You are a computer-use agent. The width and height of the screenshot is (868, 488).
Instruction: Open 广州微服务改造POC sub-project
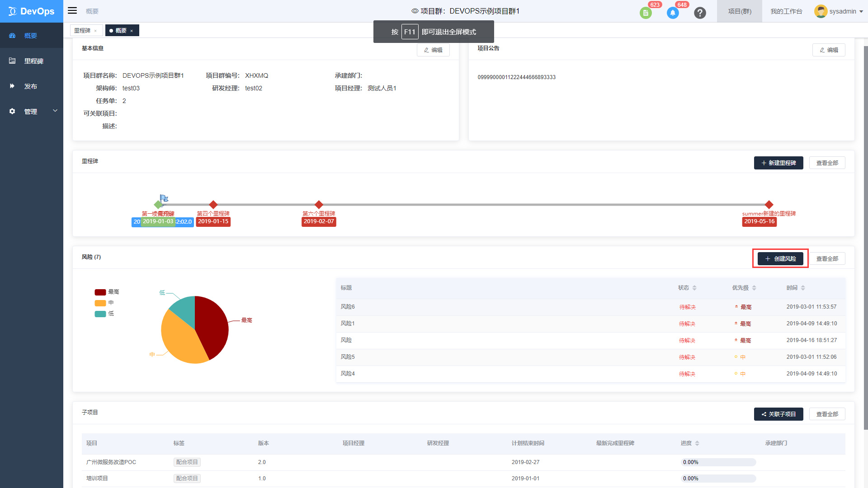click(x=111, y=462)
